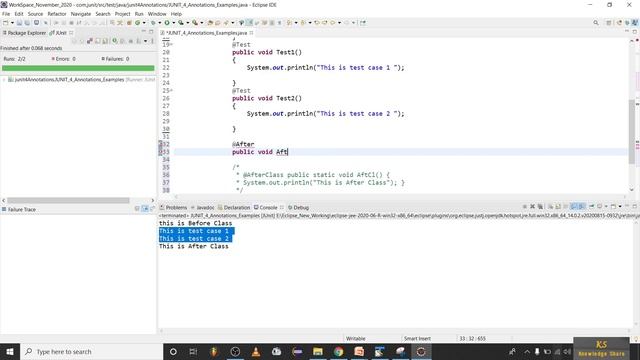
Task: Collapse code fold at line 25
Action: 171,91
